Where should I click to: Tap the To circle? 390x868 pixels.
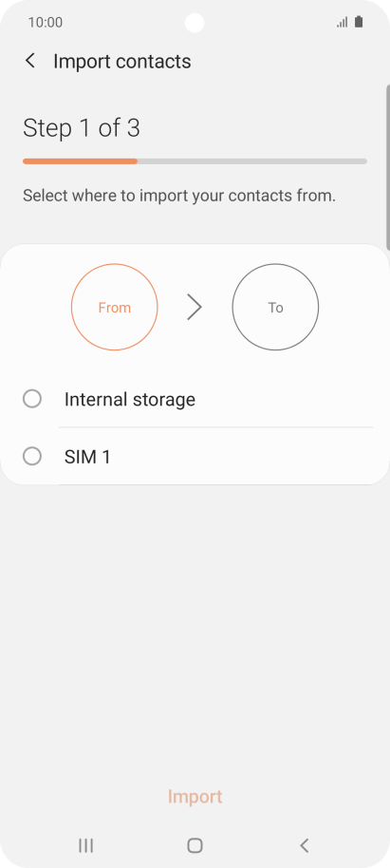275,308
